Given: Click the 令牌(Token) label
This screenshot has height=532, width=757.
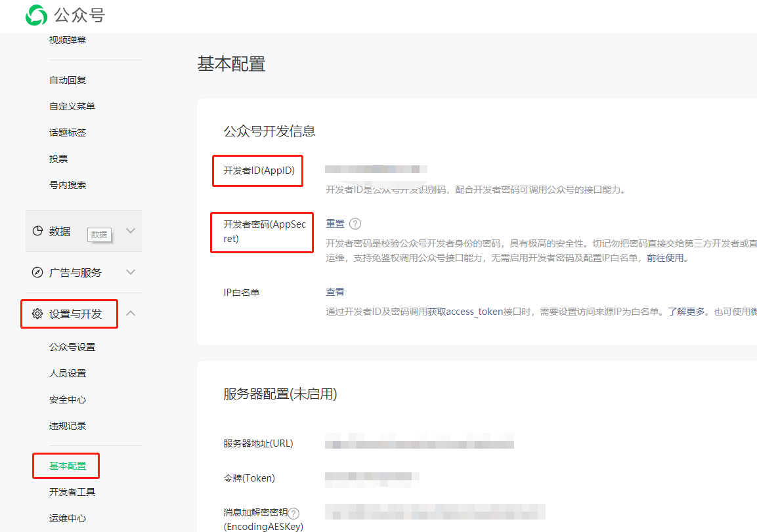Looking at the screenshot, I should (x=249, y=478).
